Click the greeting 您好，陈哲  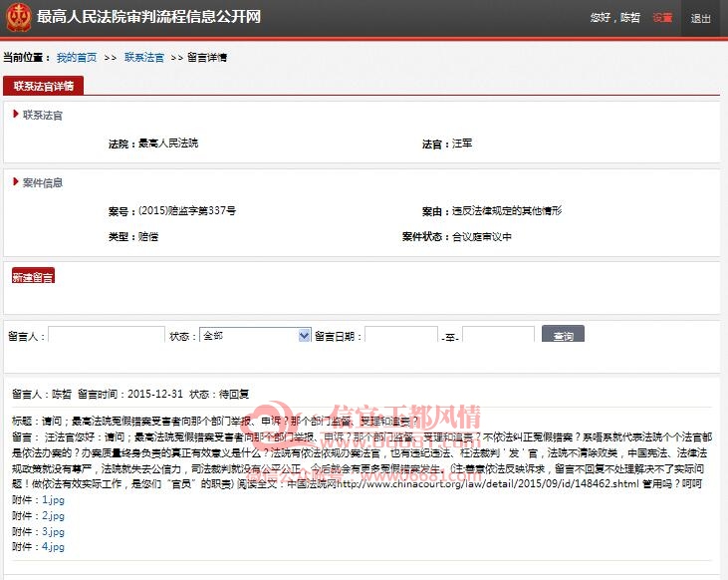(x=615, y=18)
